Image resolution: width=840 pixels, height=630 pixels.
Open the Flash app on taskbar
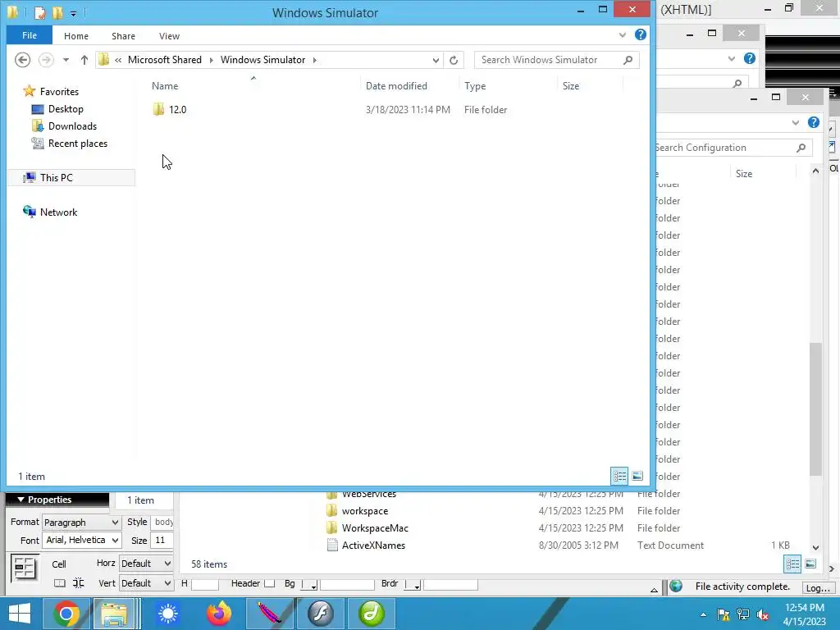point(321,614)
